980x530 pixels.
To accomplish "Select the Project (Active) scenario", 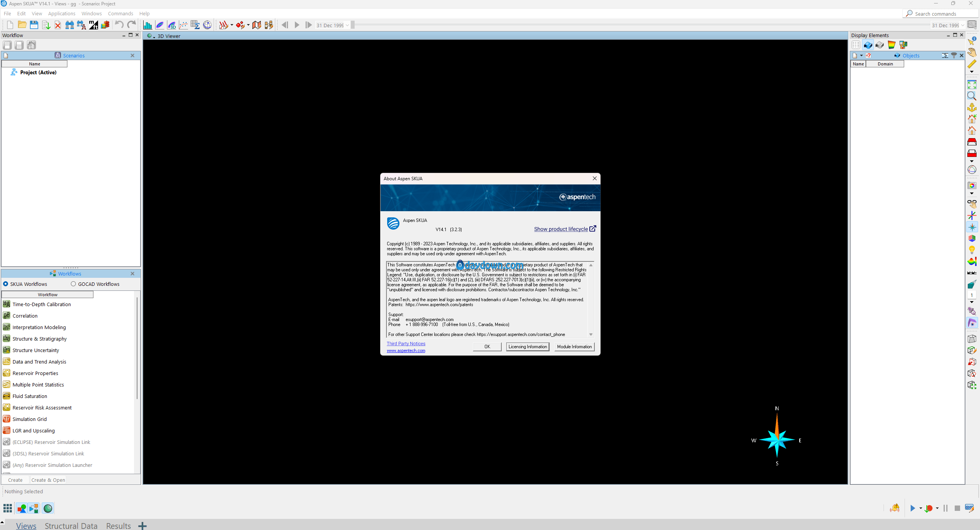I will click(38, 72).
